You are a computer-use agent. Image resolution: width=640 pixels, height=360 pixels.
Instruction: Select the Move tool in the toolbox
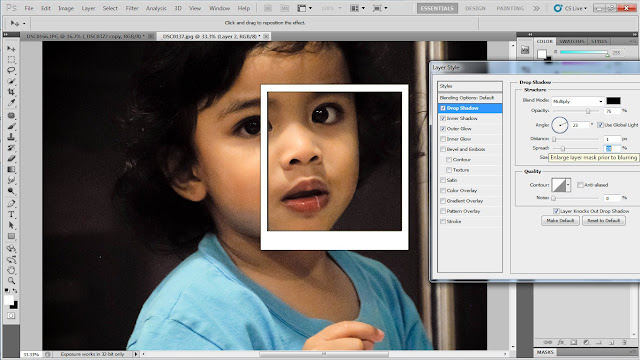pos(11,49)
